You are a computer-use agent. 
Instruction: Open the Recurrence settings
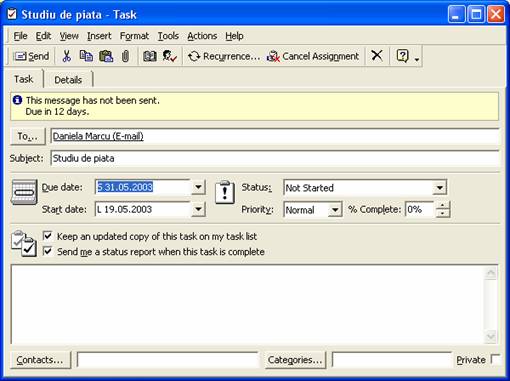pyautogui.click(x=224, y=56)
